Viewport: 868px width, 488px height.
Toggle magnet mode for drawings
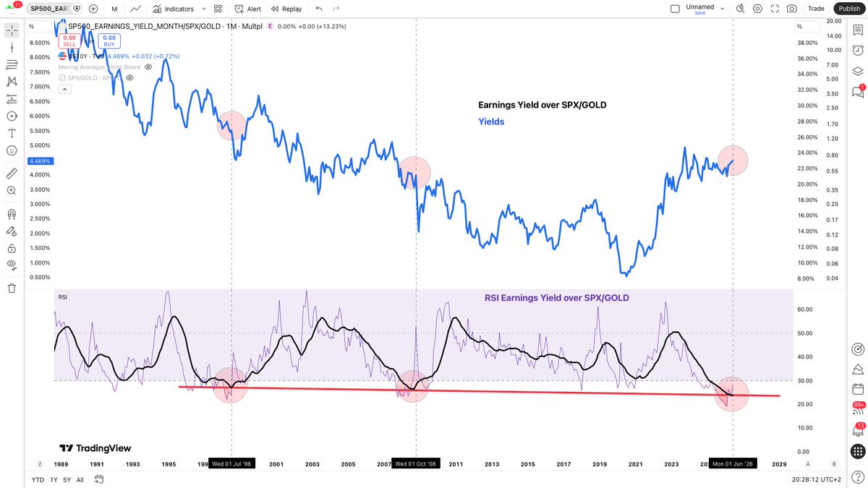pos(12,214)
